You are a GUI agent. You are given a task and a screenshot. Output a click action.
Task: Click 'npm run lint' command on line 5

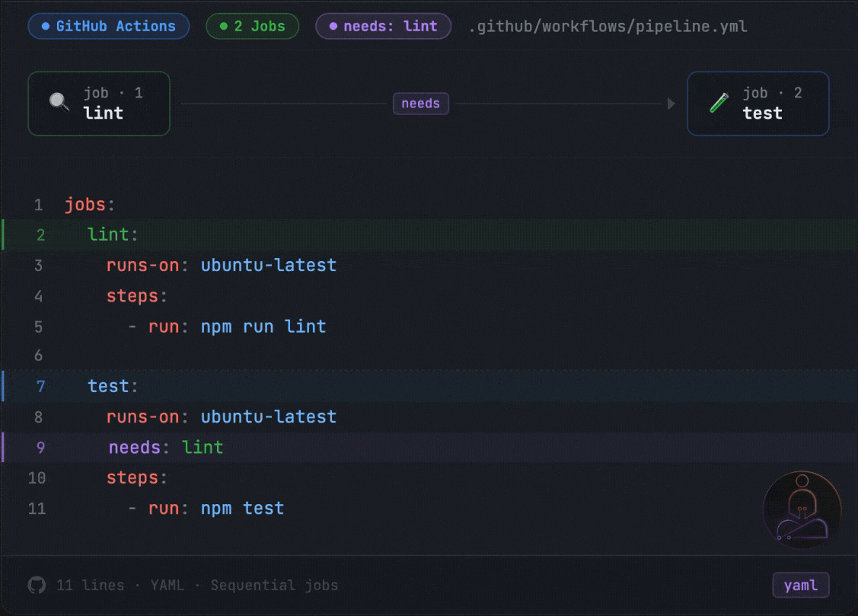point(263,327)
